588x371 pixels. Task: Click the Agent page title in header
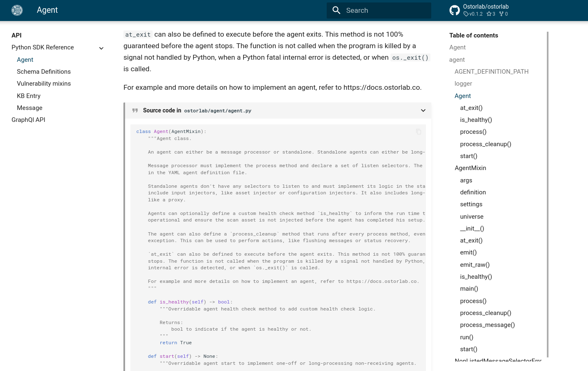pyautogui.click(x=47, y=10)
